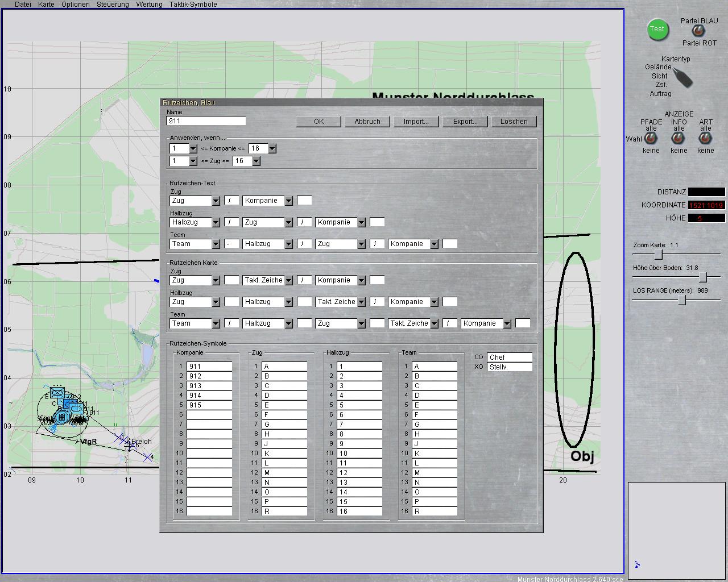728x582 pixels.
Task: Flip the Partei BLAU/ROT switch
Action: [x=697, y=32]
